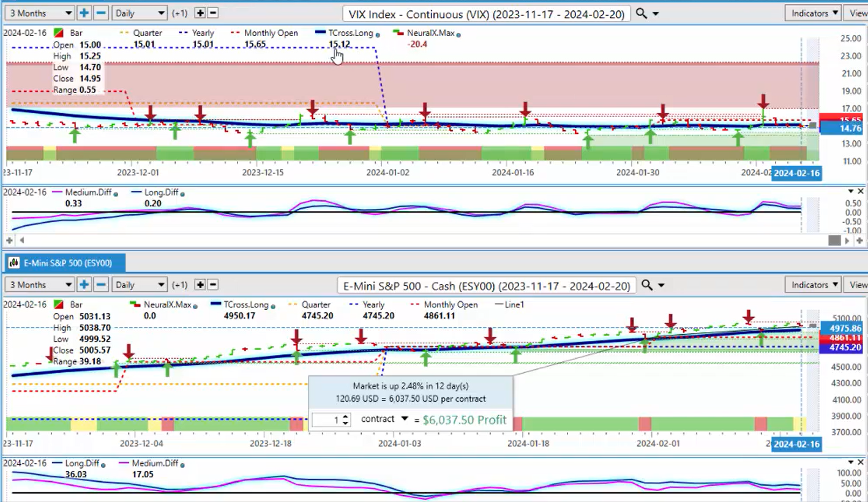Click the VIX horizontal scrollbar thumb
Image resolution: width=868 pixels, height=502 pixels.
click(x=834, y=241)
